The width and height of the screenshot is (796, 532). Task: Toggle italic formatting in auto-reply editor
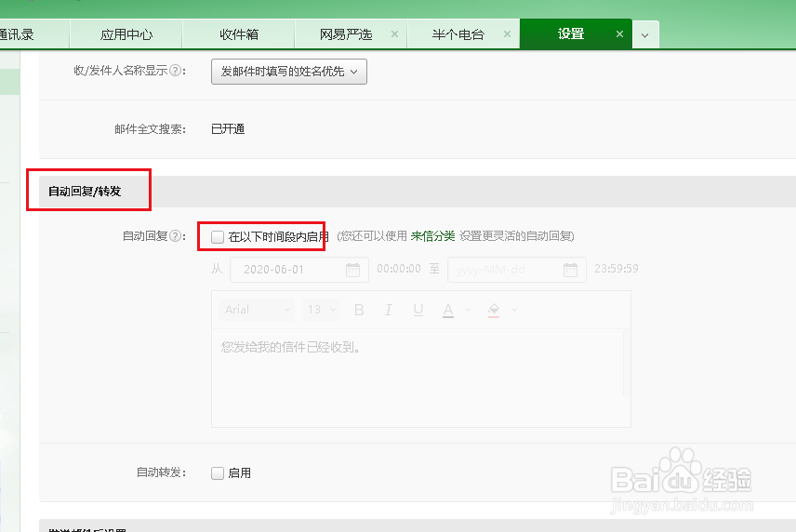(x=389, y=310)
